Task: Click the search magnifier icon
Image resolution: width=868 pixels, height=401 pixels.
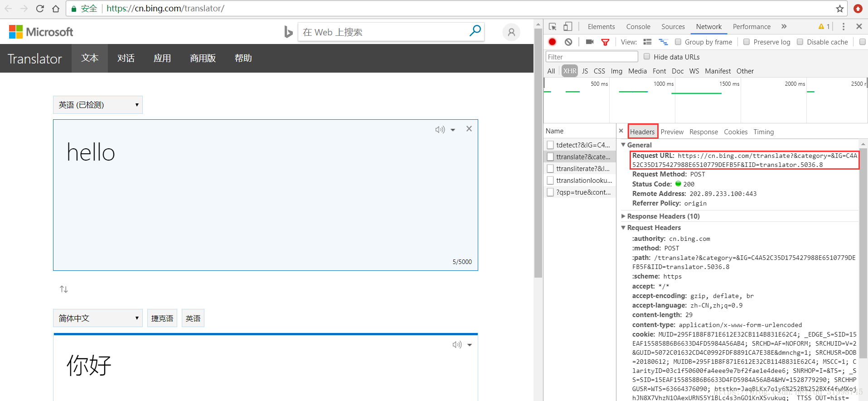Action: click(475, 31)
